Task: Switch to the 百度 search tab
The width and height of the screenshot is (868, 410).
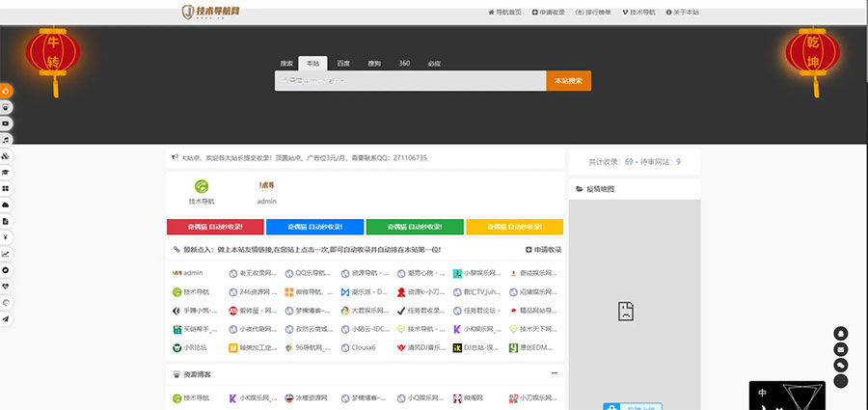Action: click(343, 63)
